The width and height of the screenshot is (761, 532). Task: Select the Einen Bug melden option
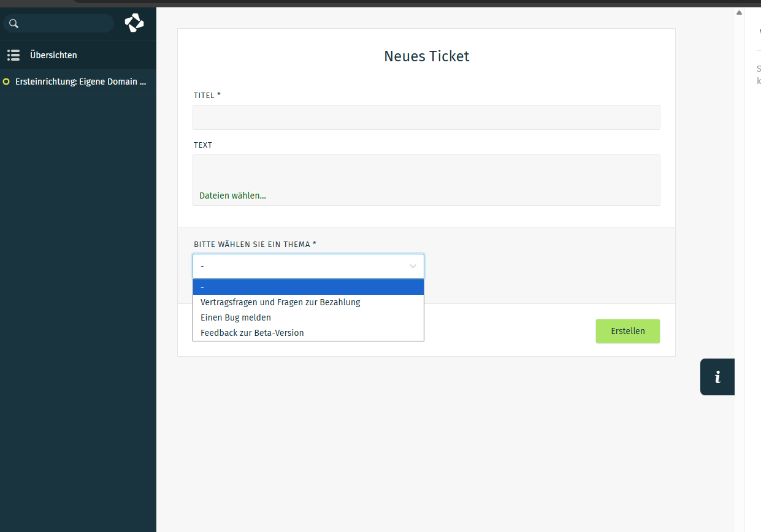(x=235, y=317)
